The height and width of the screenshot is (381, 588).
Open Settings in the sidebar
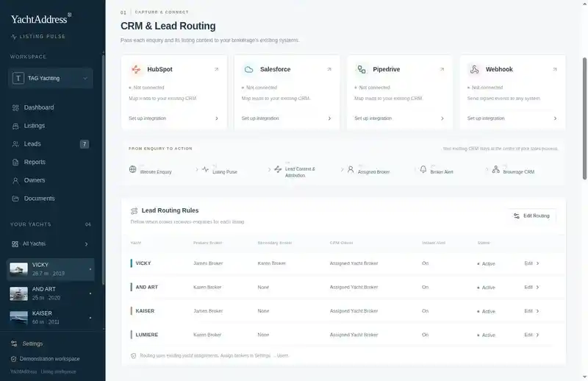pos(32,343)
